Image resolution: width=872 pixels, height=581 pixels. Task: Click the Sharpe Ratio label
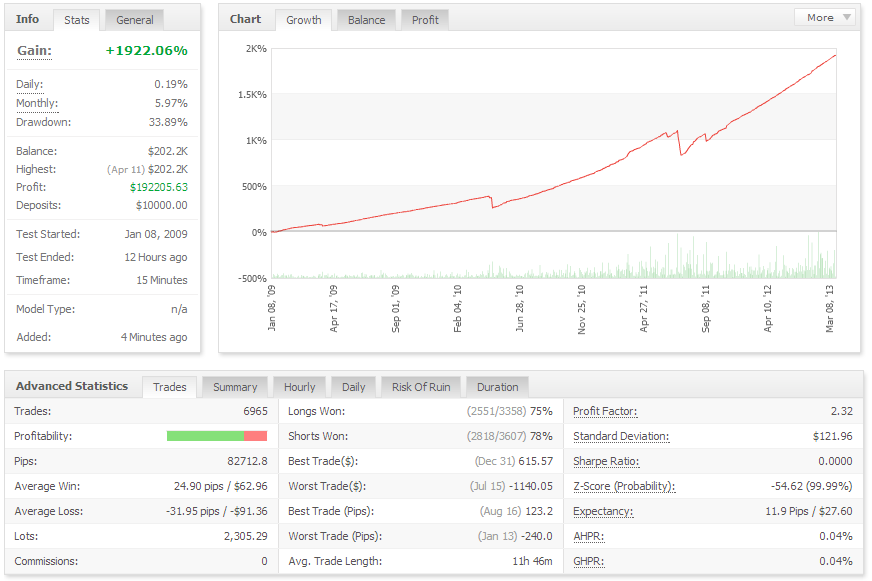[606, 461]
